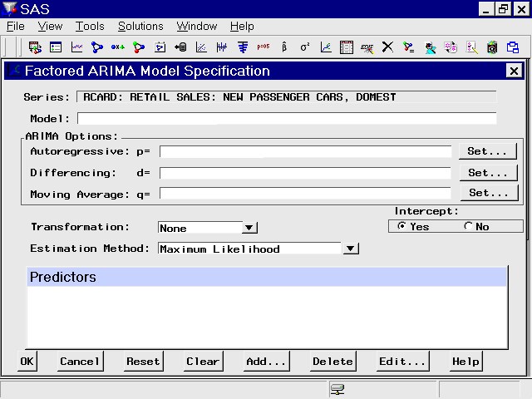Open the File menu
This screenshot has height=399, width=532.
click(x=16, y=26)
